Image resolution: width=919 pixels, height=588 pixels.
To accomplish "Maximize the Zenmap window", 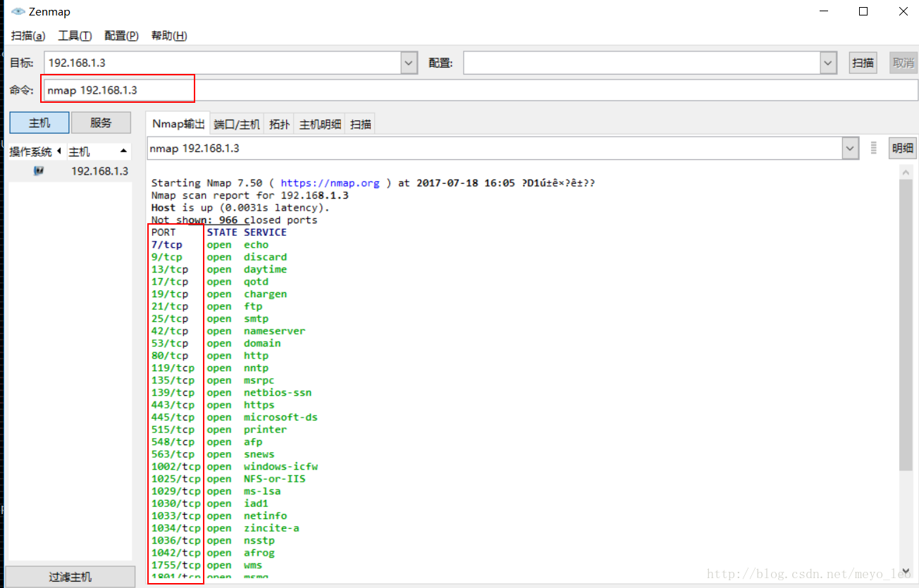I will point(863,11).
